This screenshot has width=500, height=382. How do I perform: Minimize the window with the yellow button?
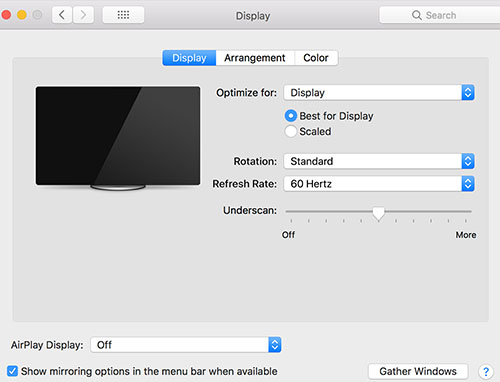22,15
